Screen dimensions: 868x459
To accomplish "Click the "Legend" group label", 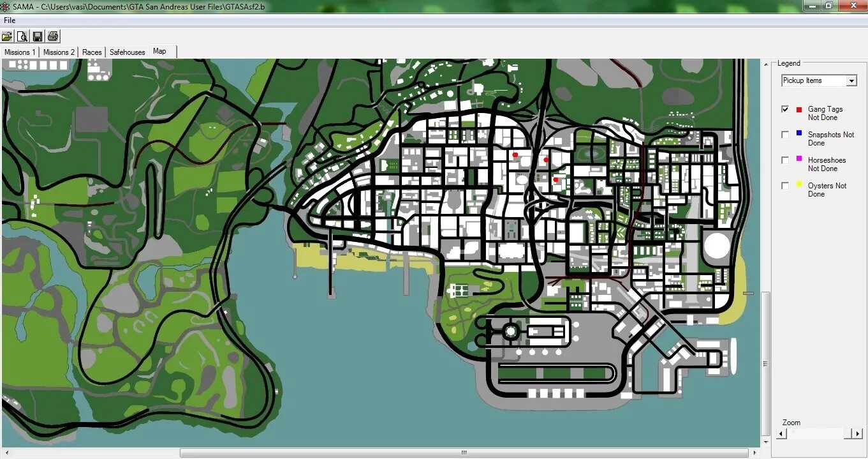I will [x=789, y=63].
